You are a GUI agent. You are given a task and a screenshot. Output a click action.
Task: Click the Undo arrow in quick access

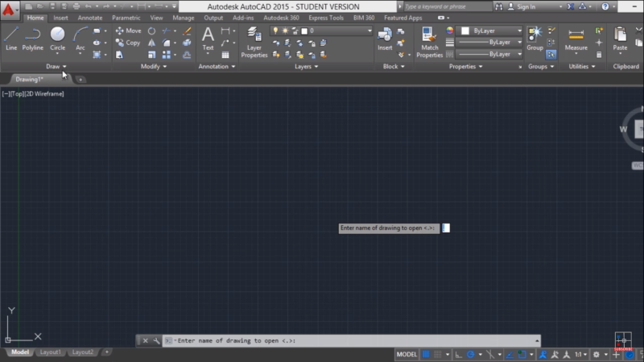point(88,6)
